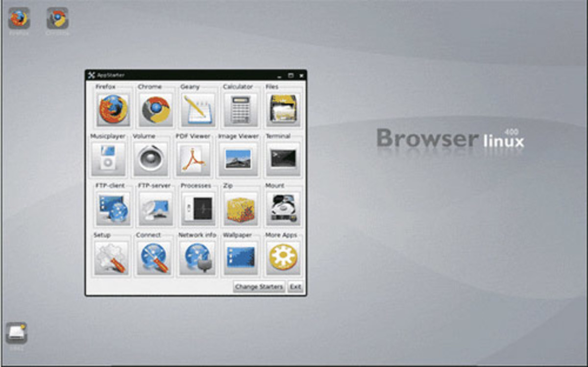Open the Files manager
Screen dimensions: 588x367
pyautogui.click(x=283, y=108)
